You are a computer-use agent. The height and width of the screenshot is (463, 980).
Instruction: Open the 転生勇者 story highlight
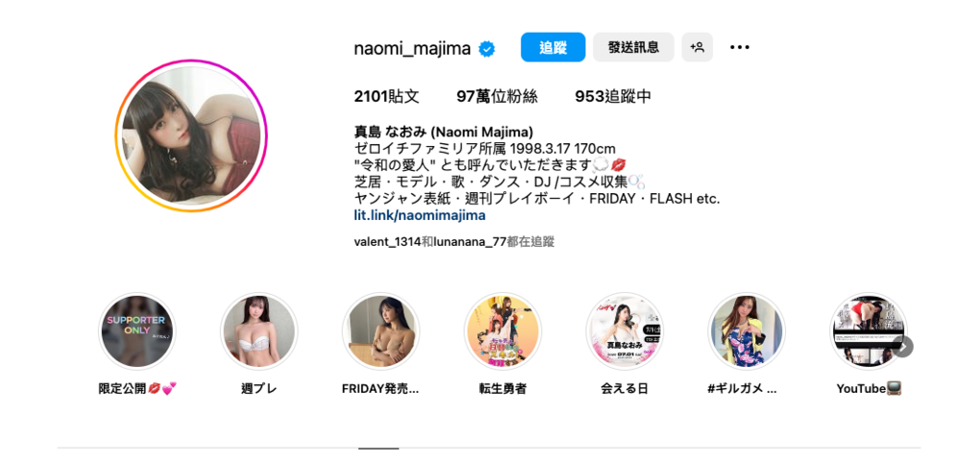502,331
